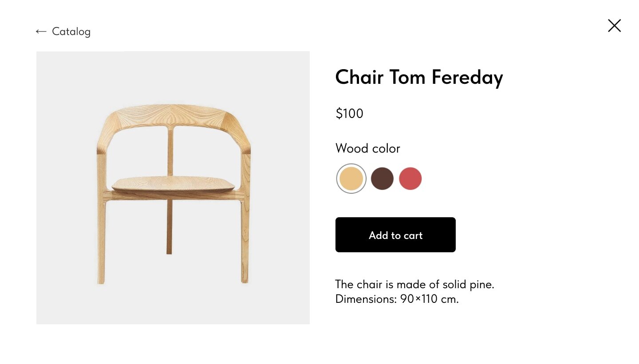
Task: Click the solid pine description text
Action: [414, 284]
